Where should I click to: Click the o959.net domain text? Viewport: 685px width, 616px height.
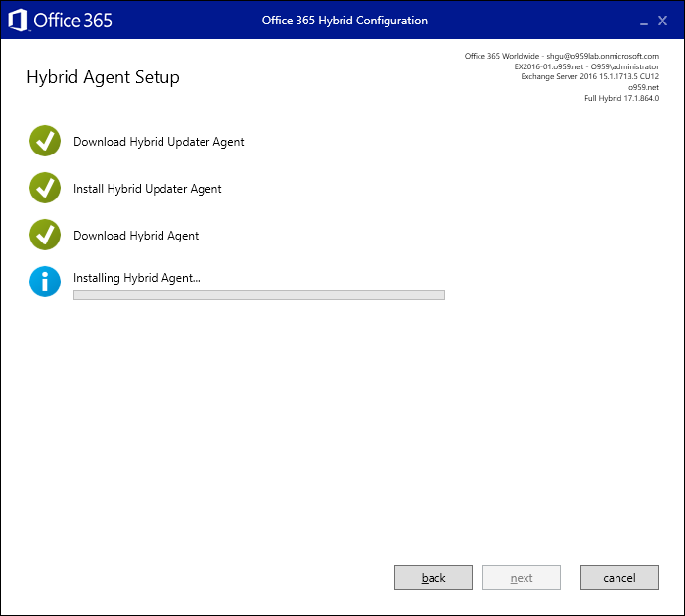pyautogui.click(x=643, y=87)
